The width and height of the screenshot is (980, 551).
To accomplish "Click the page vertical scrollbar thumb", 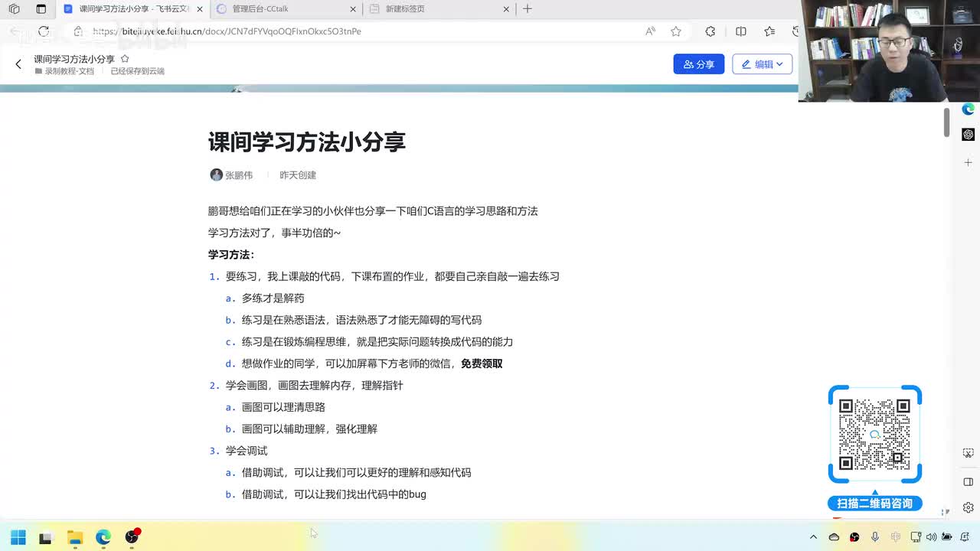I will [x=946, y=122].
